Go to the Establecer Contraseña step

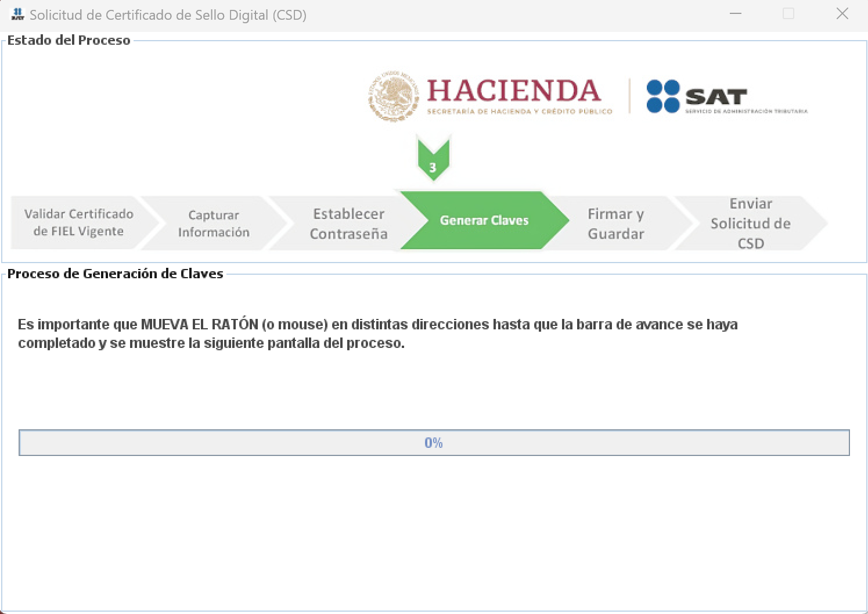[x=348, y=224]
